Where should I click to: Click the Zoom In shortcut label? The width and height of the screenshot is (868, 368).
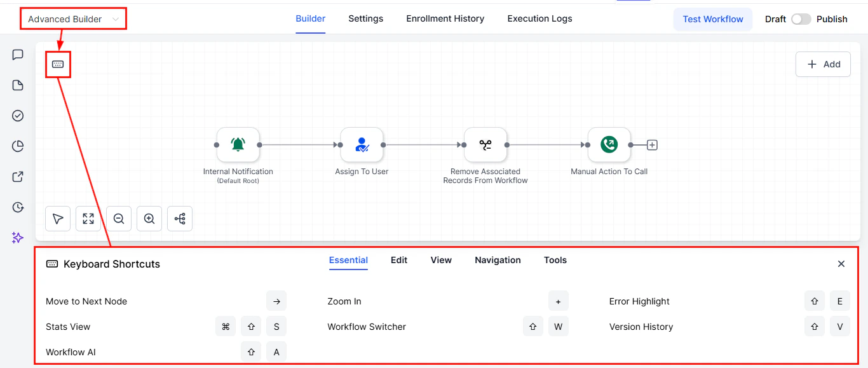click(344, 301)
